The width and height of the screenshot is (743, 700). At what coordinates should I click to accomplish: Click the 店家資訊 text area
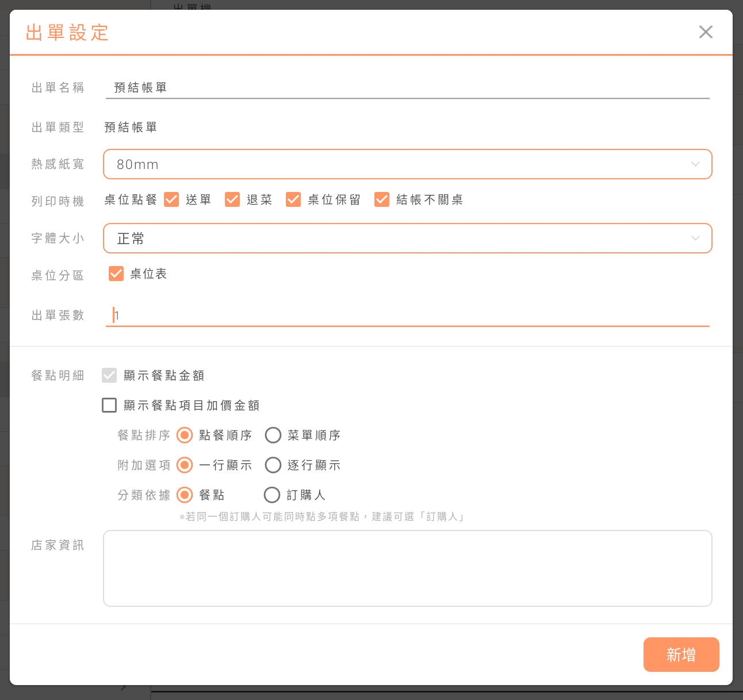407,568
